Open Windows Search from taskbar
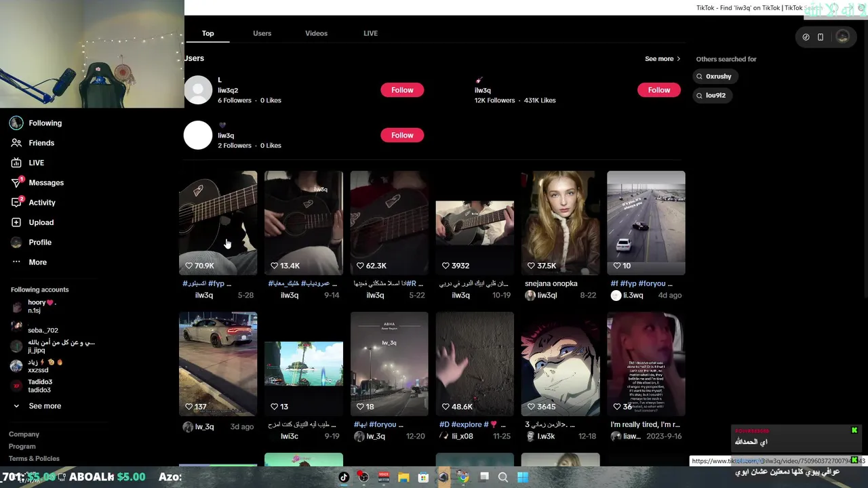Image resolution: width=868 pixels, height=488 pixels. (x=503, y=477)
